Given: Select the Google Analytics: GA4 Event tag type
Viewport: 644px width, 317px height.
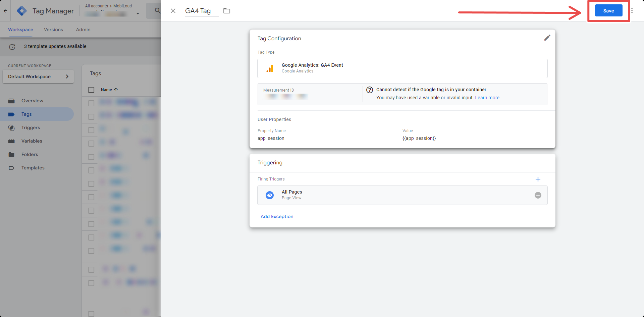Looking at the screenshot, I should click(402, 68).
